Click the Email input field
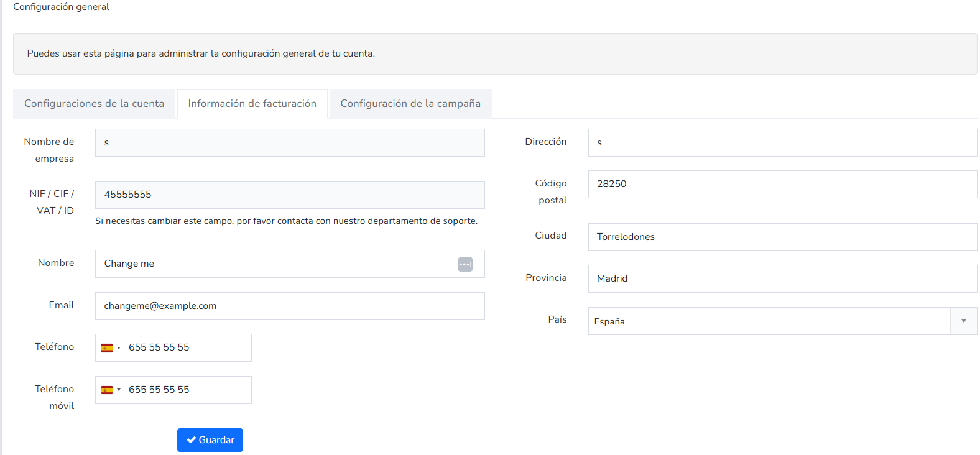 [x=290, y=306]
